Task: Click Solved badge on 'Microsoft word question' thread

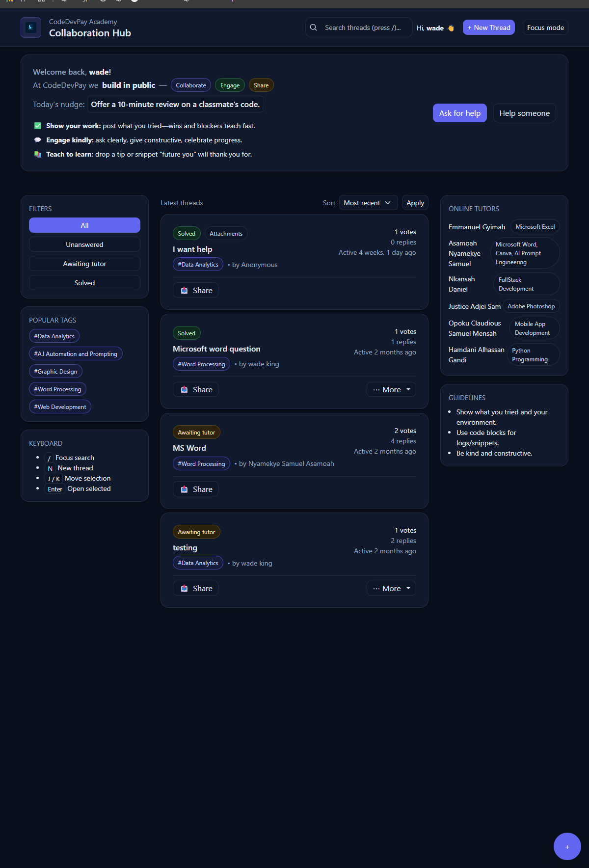Action: [x=187, y=333]
